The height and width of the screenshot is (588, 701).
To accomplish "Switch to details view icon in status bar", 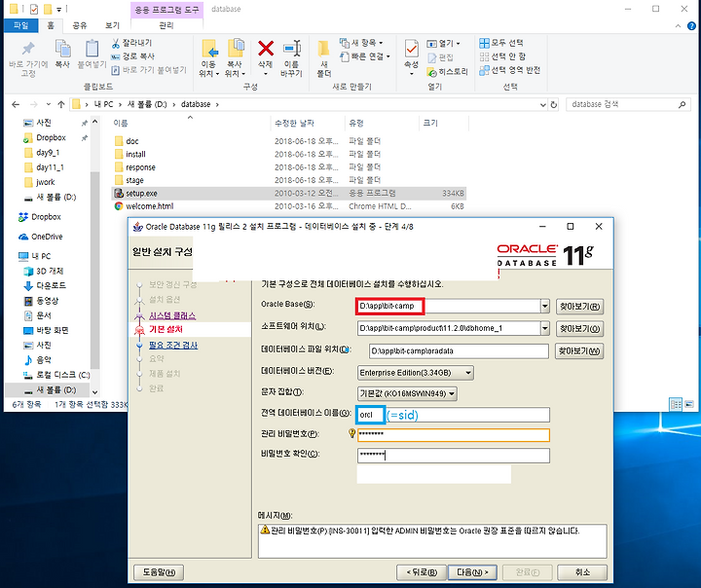I will [676, 404].
